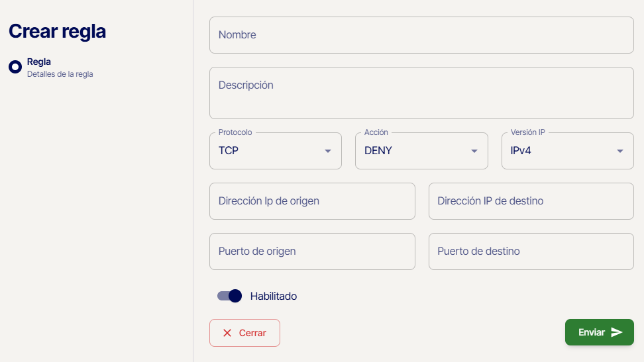This screenshot has width=644, height=362.
Task: Click the Acción dropdown caret
Action: (474, 151)
